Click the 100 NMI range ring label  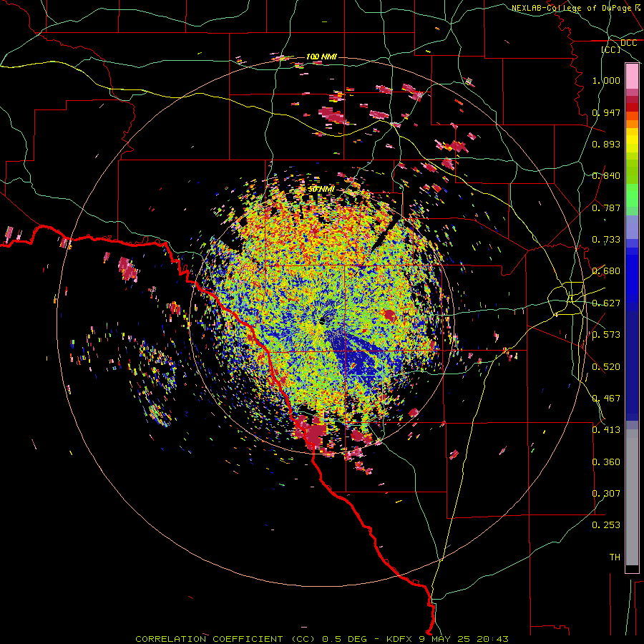(x=321, y=57)
